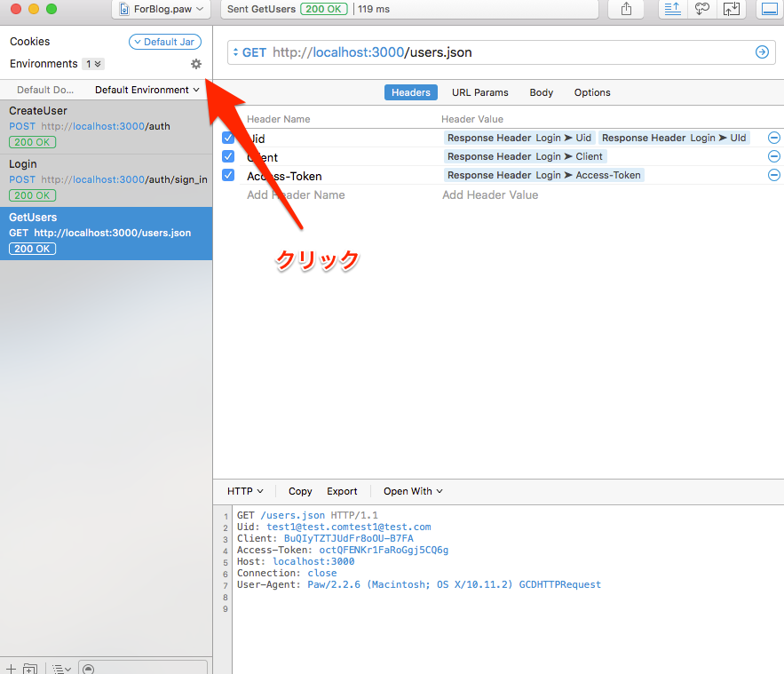The image size is (784, 674).
Task: Uncheck the Access-Token header checkbox
Action: [228, 175]
